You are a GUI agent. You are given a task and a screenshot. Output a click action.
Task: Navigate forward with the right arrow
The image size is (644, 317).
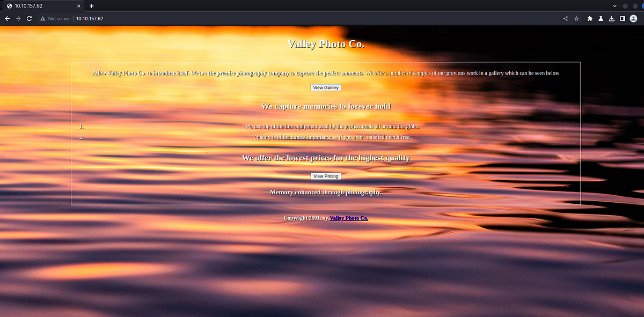18,18
